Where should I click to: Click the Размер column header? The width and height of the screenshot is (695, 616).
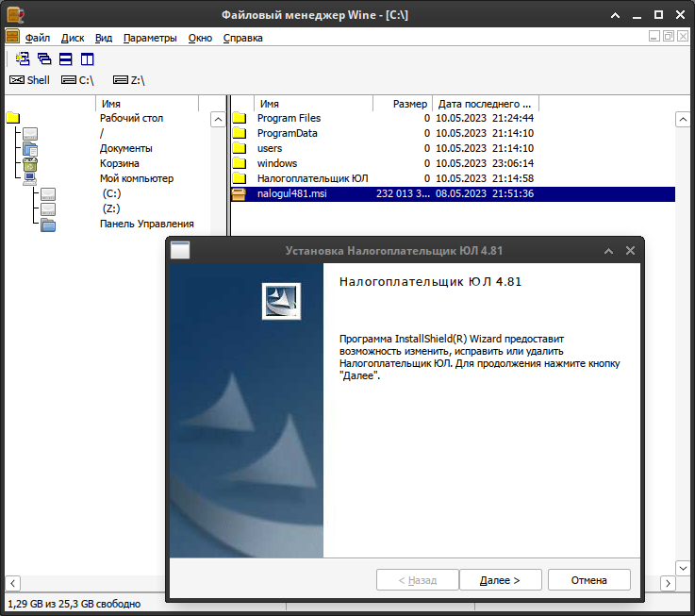(403, 104)
